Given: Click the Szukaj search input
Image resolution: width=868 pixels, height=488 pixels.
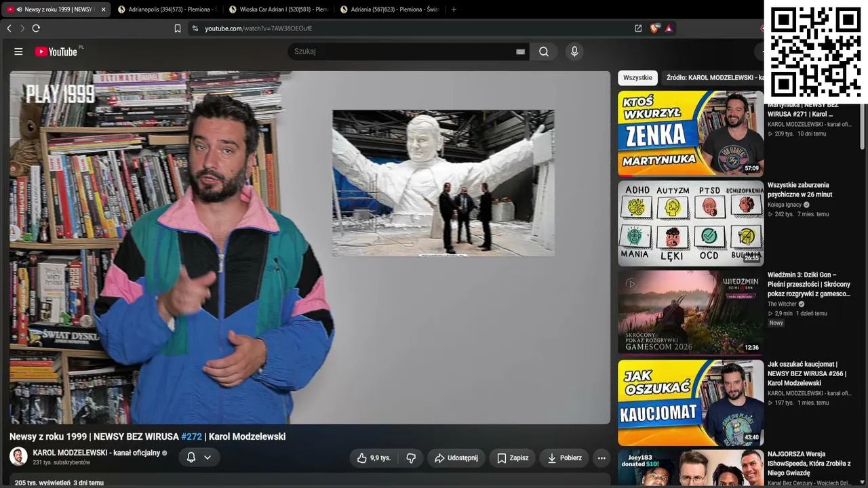Looking at the screenshot, I should [x=404, y=52].
